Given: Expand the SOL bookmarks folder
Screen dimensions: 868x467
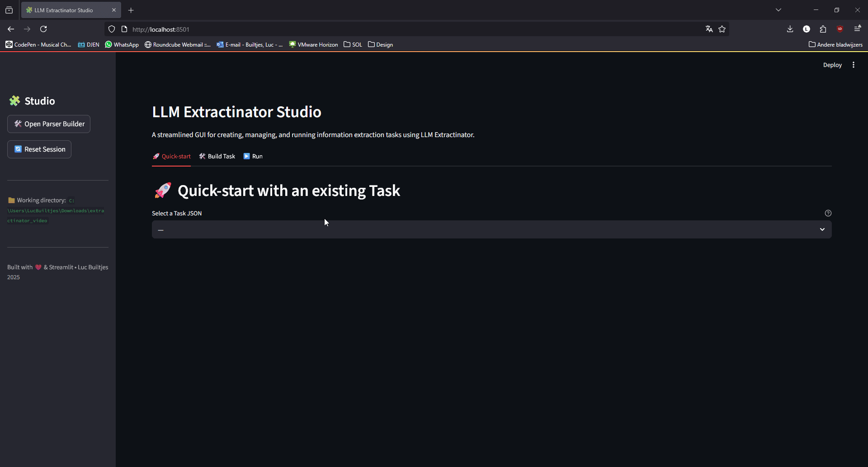Looking at the screenshot, I should (x=353, y=45).
